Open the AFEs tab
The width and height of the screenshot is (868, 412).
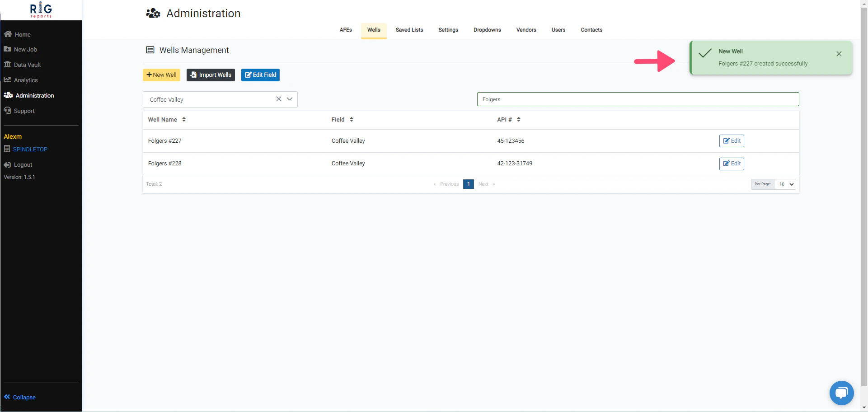tap(346, 30)
